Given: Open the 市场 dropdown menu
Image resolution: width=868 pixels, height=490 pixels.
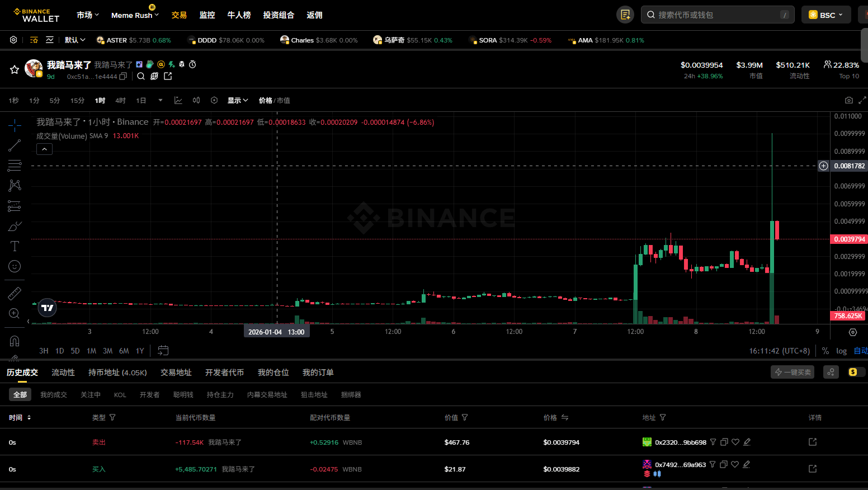Looking at the screenshot, I should [88, 15].
